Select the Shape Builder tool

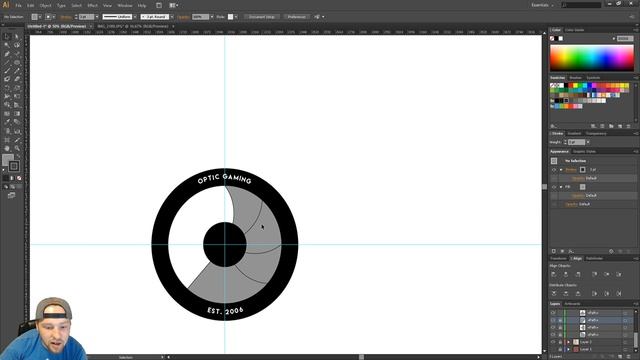(7, 105)
